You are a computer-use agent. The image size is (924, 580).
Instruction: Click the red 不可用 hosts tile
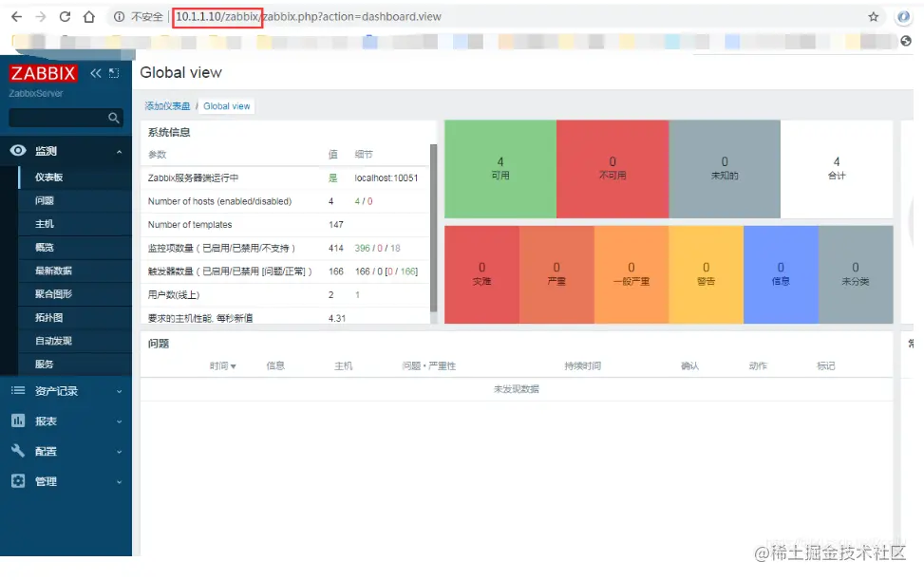pyautogui.click(x=613, y=169)
